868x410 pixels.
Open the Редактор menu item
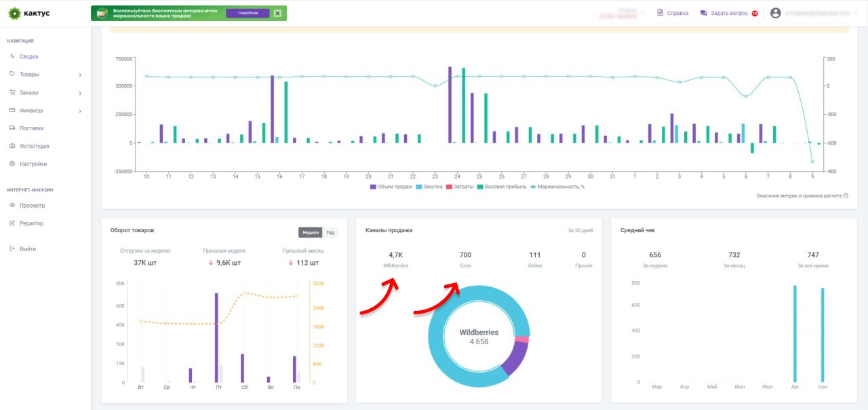[31, 223]
